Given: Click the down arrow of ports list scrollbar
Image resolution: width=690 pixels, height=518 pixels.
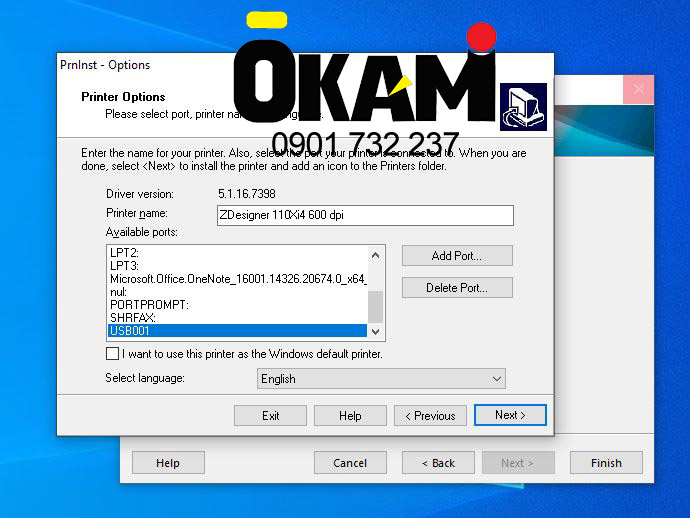Looking at the screenshot, I should pyautogui.click(x=375, y=331).
